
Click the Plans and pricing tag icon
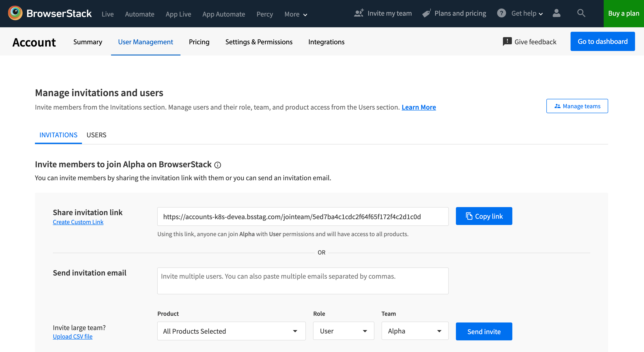(426, 13)
